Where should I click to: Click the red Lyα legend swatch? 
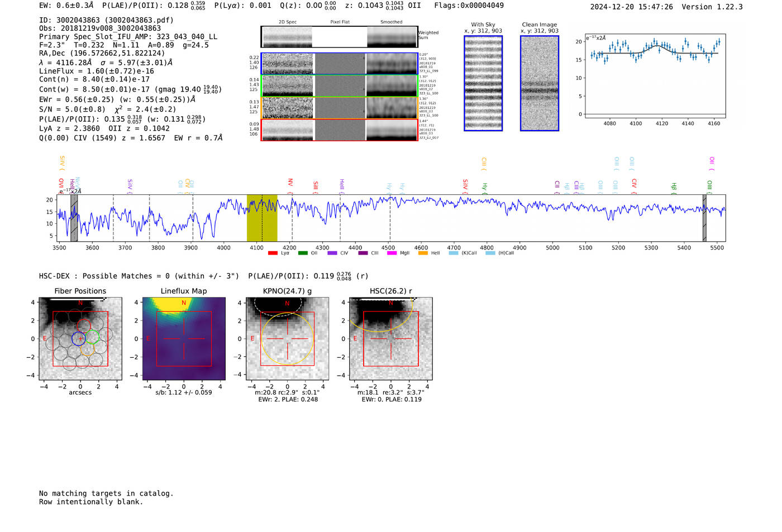pos(273,253)
